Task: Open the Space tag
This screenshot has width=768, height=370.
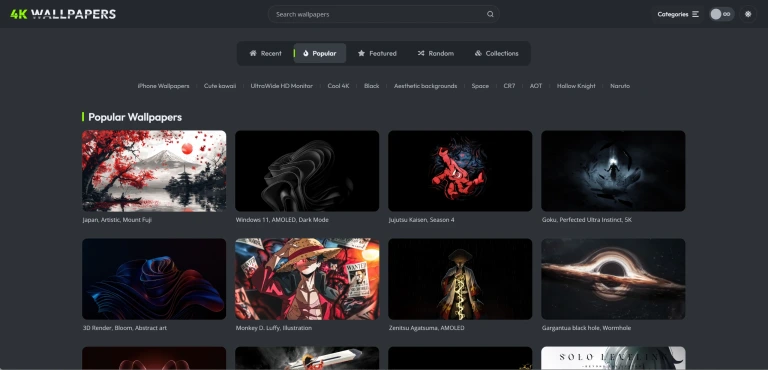Action: (480, 86)
